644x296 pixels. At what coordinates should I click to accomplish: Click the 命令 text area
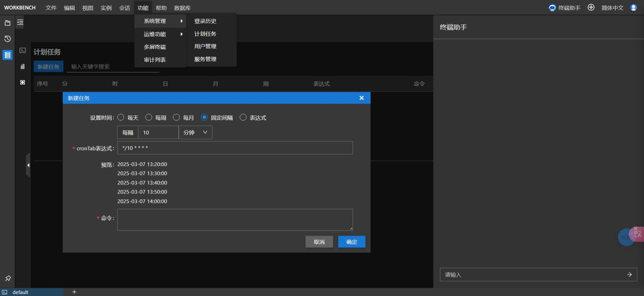[235, 220]
